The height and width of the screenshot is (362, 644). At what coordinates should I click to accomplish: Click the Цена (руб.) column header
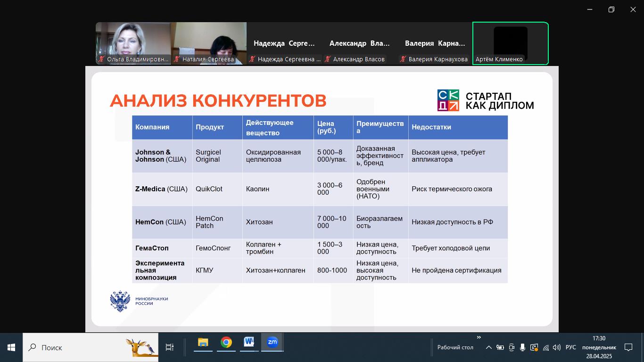click(x=333, y=127)
